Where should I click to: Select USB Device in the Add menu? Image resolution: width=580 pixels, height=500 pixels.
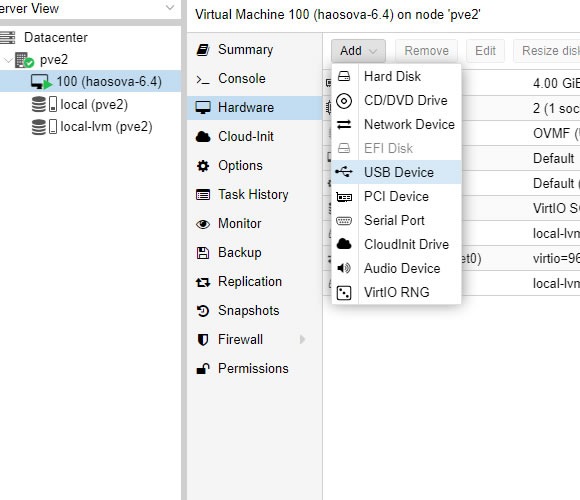coord(397,172)
